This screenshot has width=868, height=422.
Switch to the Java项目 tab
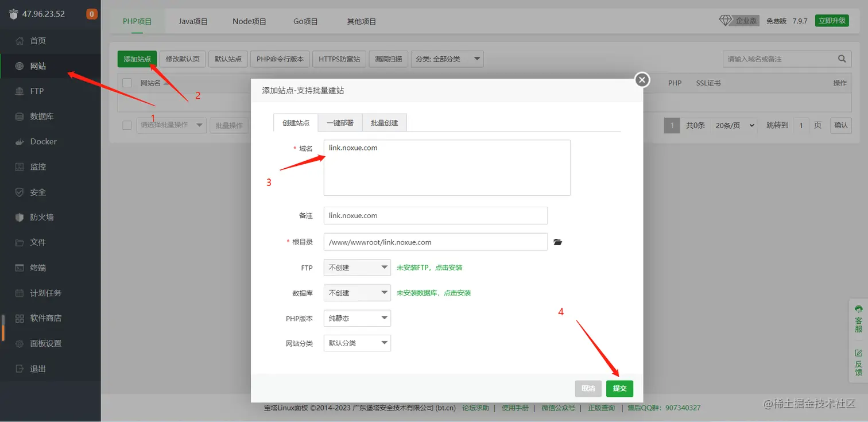click(x=193, y=21)
